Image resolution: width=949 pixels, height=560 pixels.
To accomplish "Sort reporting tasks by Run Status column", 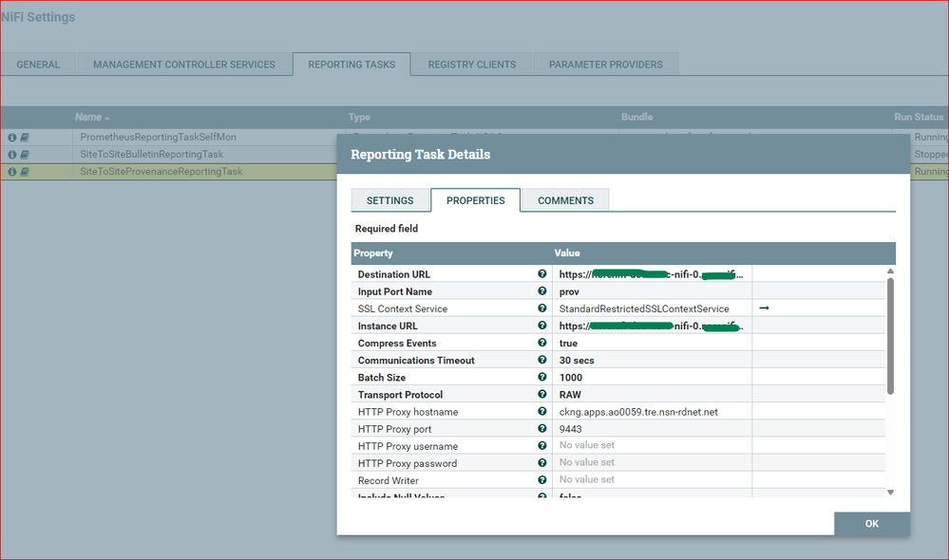I will coord(919,117).
